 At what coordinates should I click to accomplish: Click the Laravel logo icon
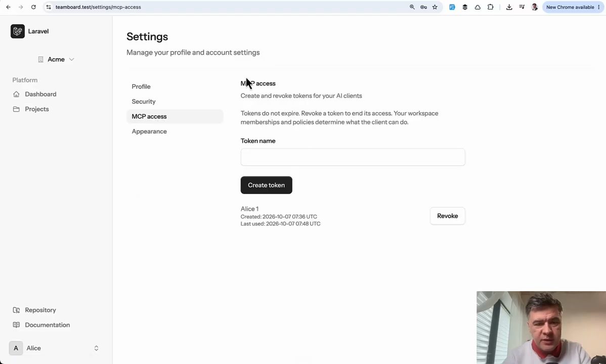(x=17, y=31)
